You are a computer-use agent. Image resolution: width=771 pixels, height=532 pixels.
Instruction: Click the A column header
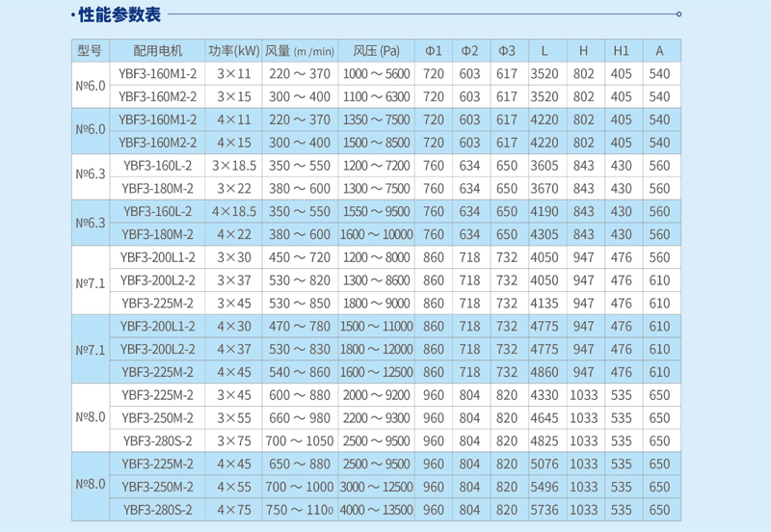tap(659, 50)
